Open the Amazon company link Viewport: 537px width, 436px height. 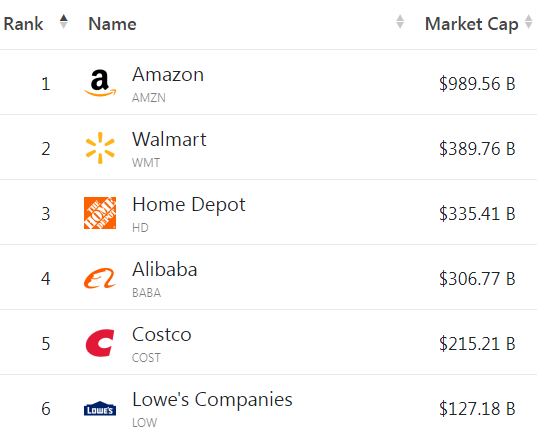pos(168,75)
